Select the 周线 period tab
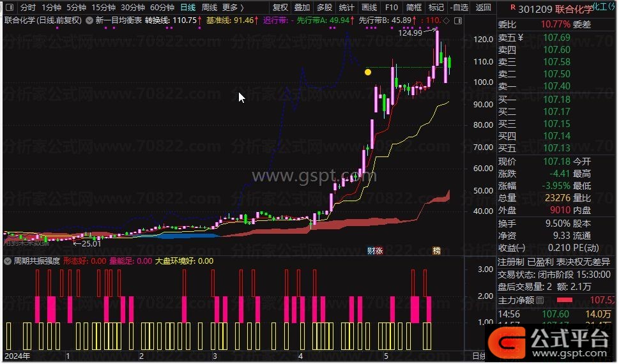The width and height of the screenshot is (619, 364). coord(210,7)
